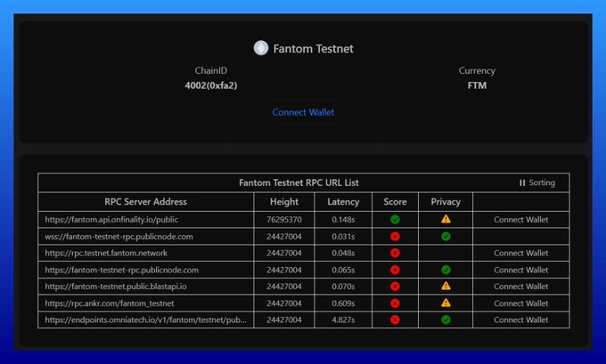Connect Wallet for rpc.ankr.com/fantom_testnet row
Image resolution: width=606 pixels, height=364 pixels.
click(x=520, y=303)
